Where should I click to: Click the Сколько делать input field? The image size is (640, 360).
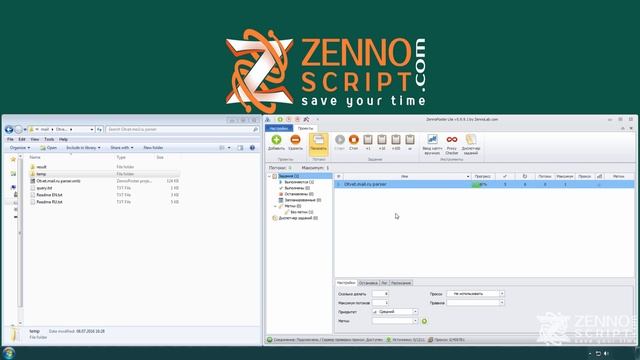tap(380, 294)
